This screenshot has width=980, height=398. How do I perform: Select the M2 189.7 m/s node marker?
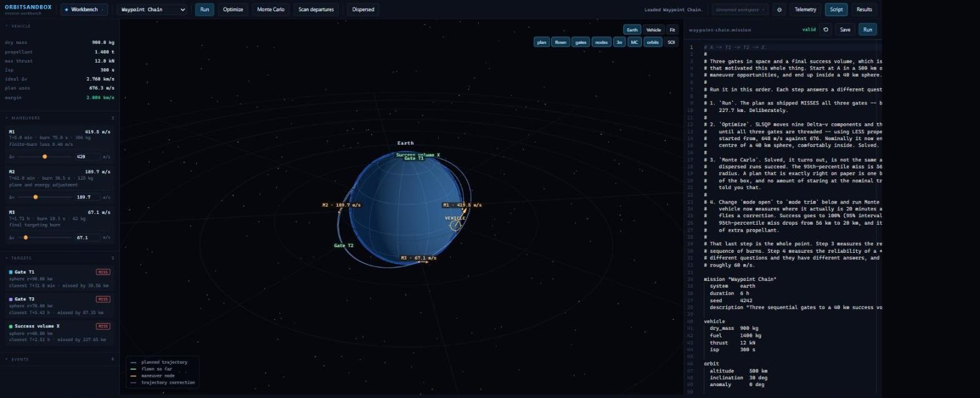click(341, 205)
